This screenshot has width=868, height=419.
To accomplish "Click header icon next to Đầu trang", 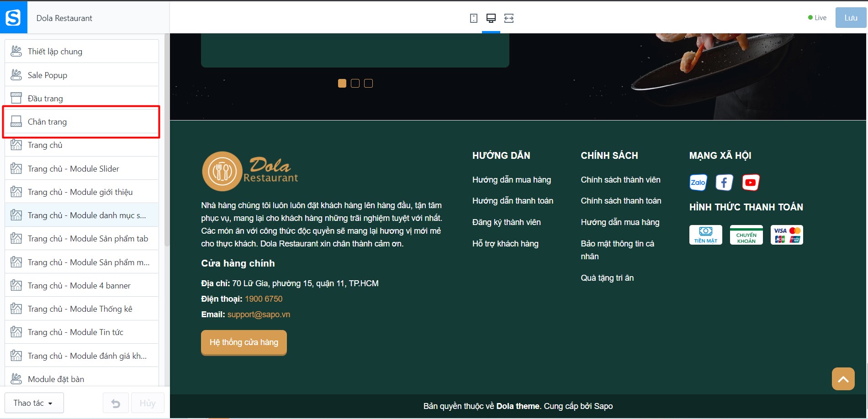I will click(x=16, y=98).
